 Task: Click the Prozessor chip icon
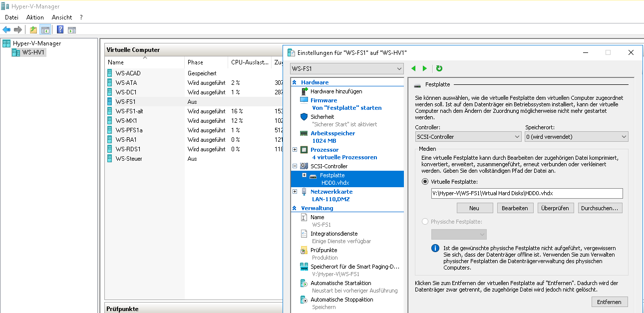(x=304, y=150)
